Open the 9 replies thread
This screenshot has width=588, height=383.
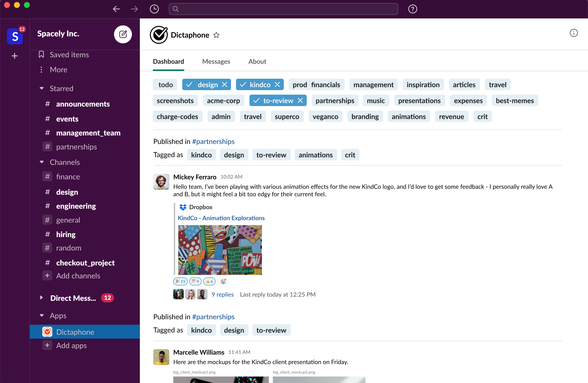point(223,294)
